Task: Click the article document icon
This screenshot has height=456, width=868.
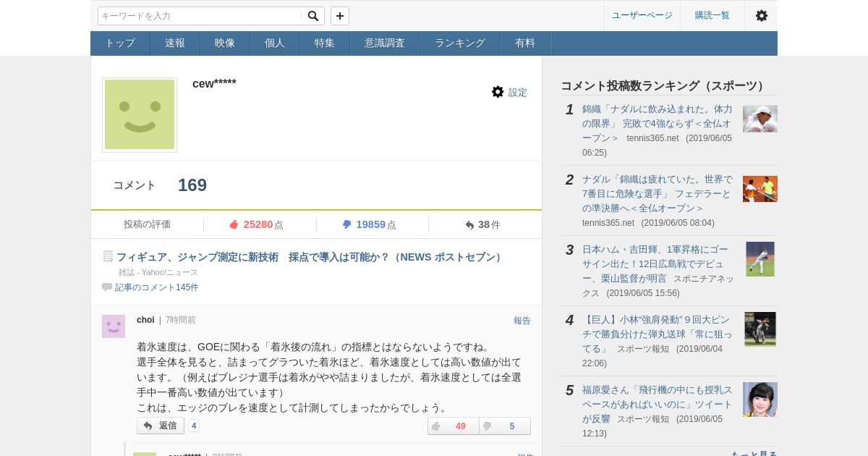Action: 108,256
